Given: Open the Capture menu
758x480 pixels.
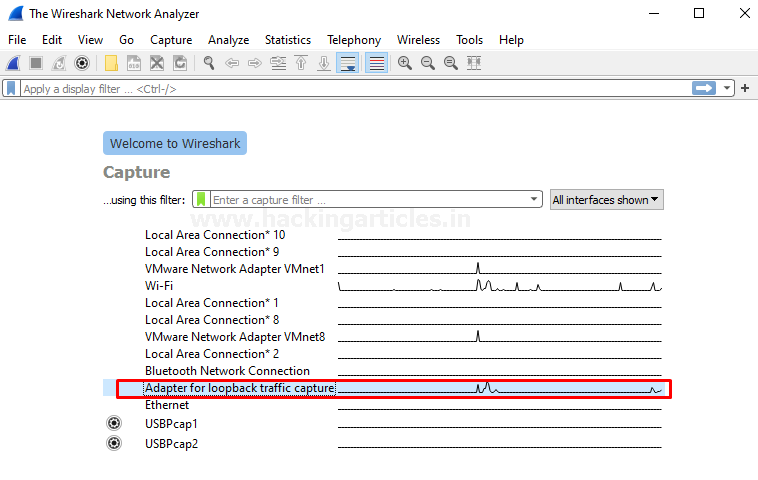Looking at the screenshot, I should click(x=171, y=40).
